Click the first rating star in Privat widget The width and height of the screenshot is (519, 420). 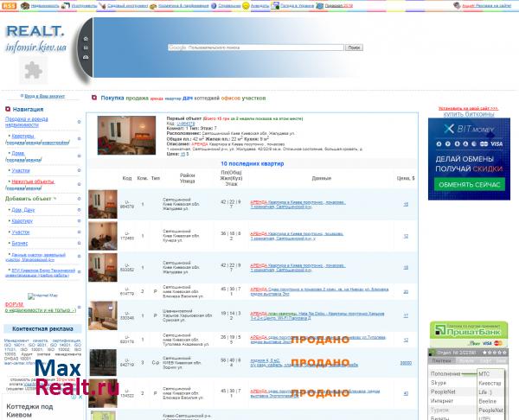click(484, 353)
